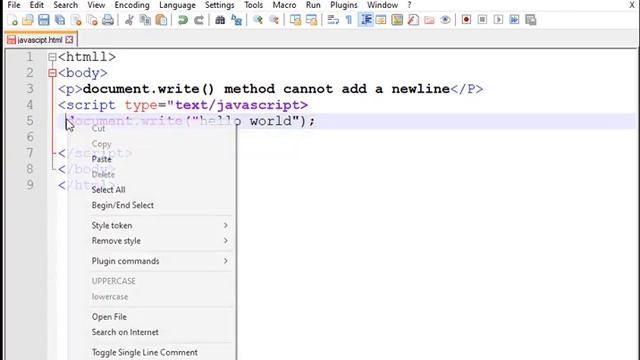Run macro multiple times icon

click(514, 20)
